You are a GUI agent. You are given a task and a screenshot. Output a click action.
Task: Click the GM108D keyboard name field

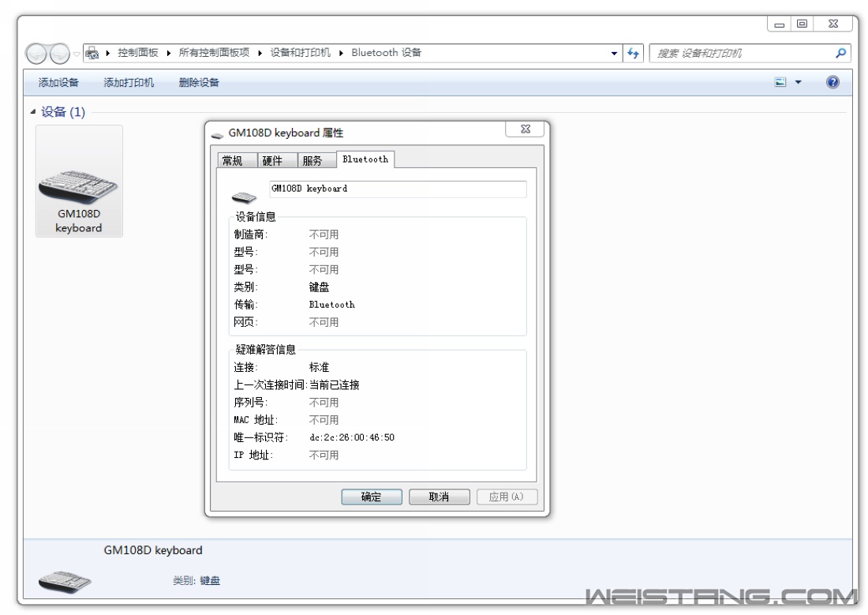(x=398, y=189)
